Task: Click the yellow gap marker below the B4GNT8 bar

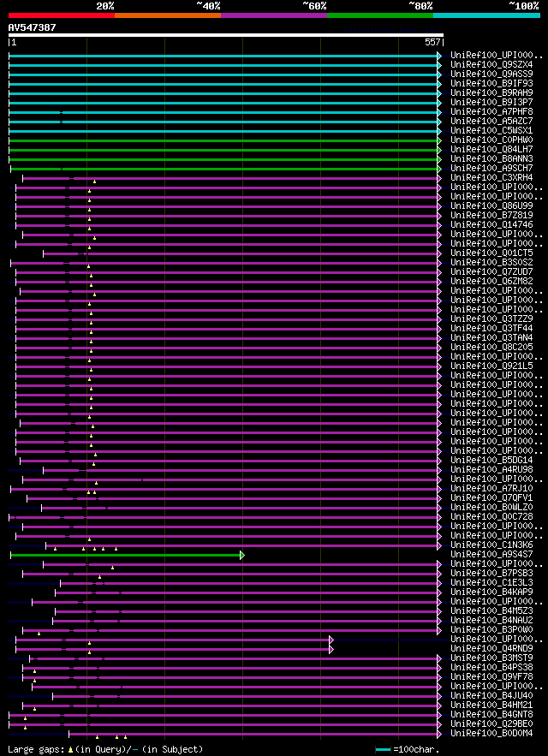Action: tap(25, 718)
